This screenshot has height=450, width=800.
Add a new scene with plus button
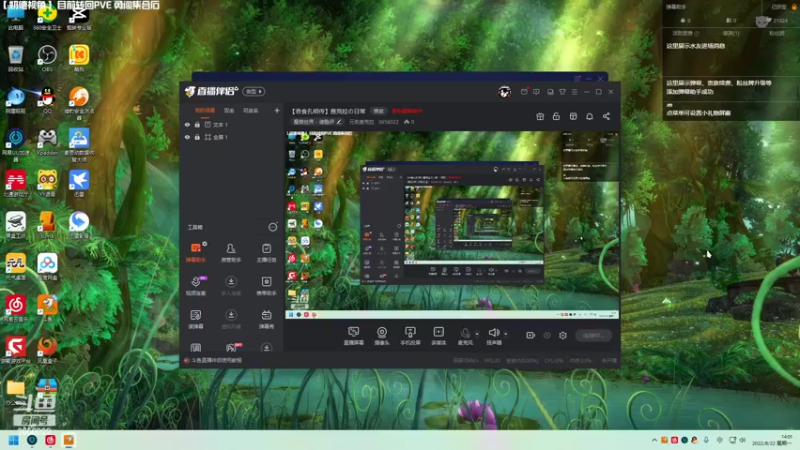277,110
